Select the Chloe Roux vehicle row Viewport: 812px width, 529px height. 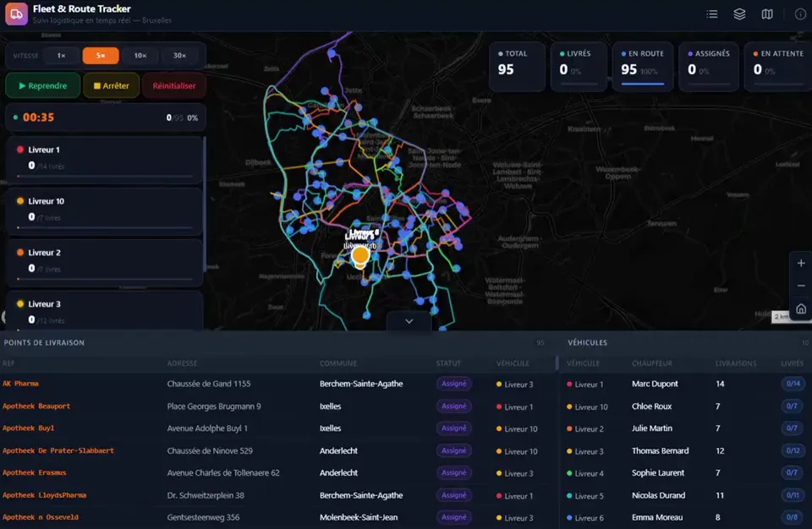pyautogui.click(x=686, y=406)
